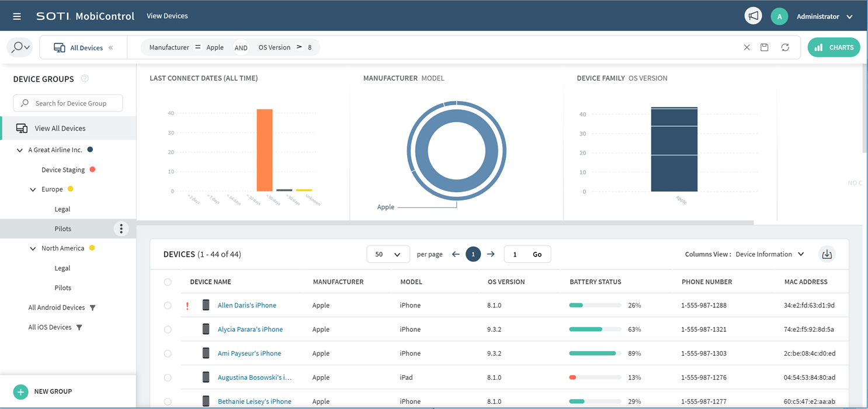This screenshot has height=409, width=868.
Task: Clear the active filters
Action: pyautogui.click(x=747, y=47)
